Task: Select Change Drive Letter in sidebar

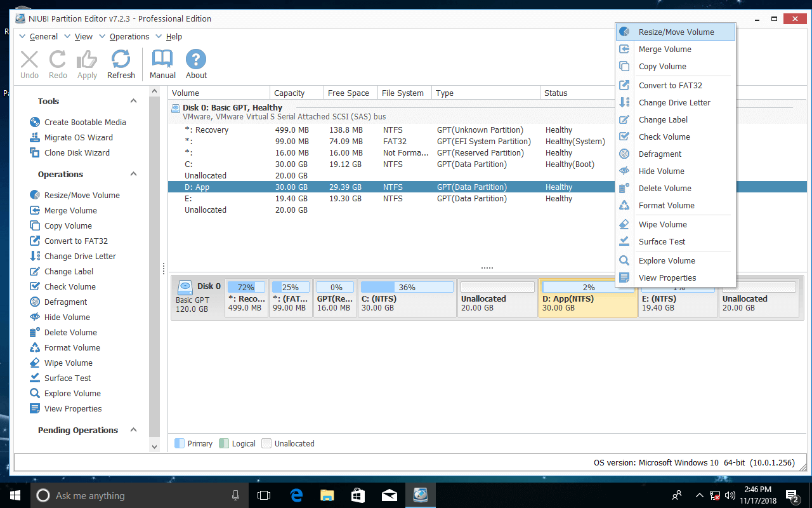Action: (x=80, y=256)
